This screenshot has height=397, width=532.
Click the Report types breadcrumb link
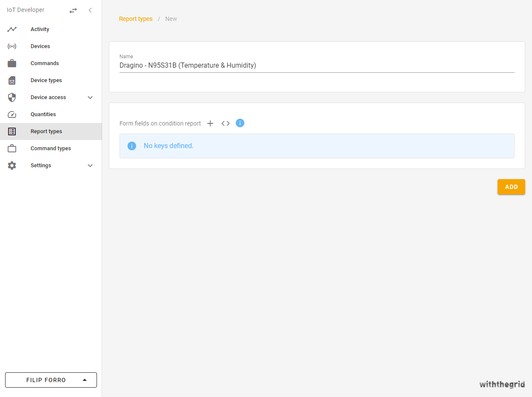point(136,19)
